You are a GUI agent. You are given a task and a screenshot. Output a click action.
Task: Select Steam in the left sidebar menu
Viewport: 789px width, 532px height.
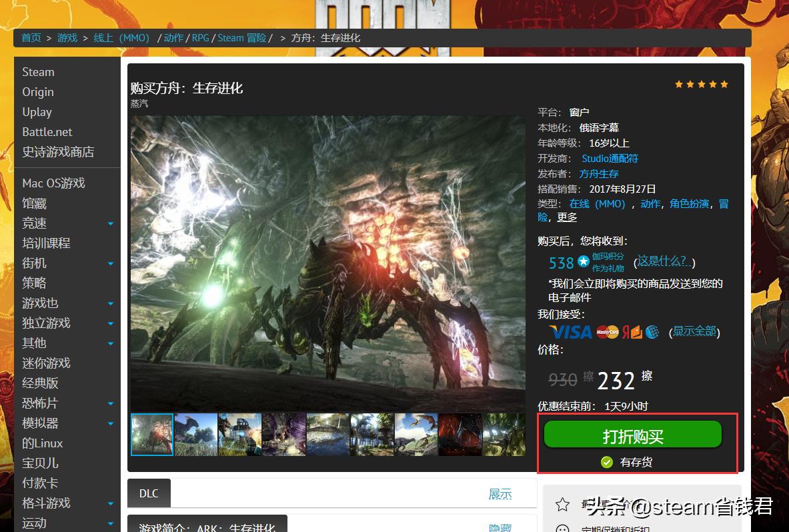[38, 71]
